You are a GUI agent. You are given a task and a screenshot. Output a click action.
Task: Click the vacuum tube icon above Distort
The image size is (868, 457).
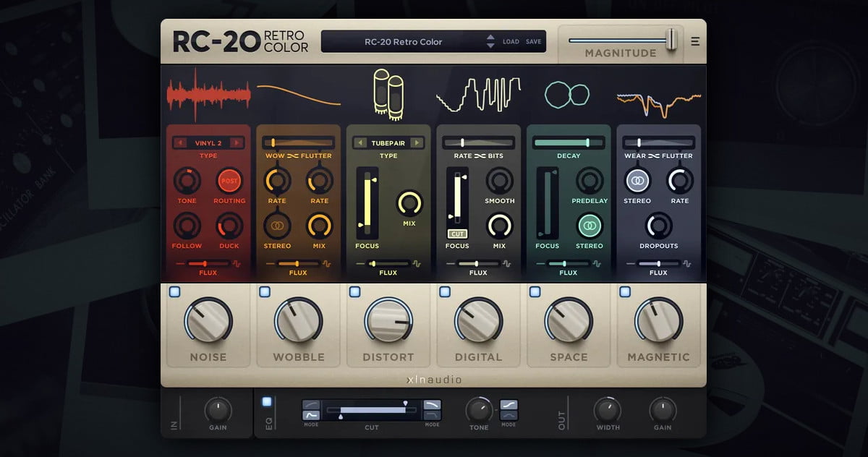point(388,92)
